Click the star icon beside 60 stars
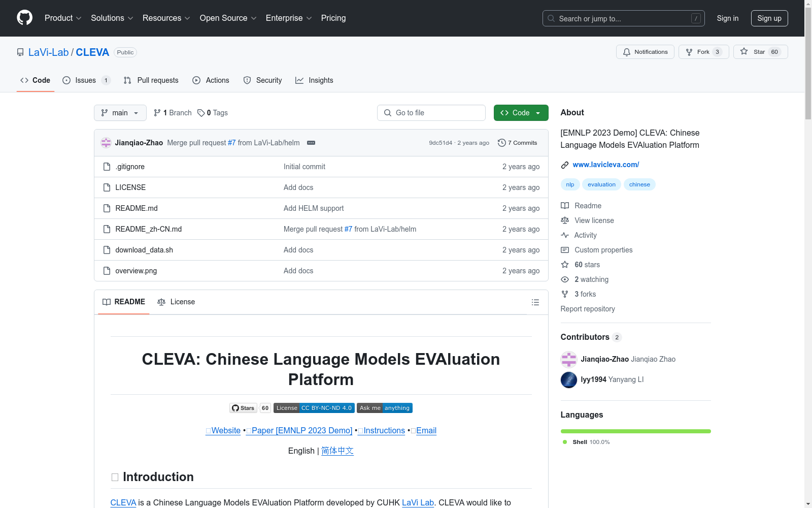Image resolution: width=812 pixels, height=508 pixels. [x=565, y=265]
